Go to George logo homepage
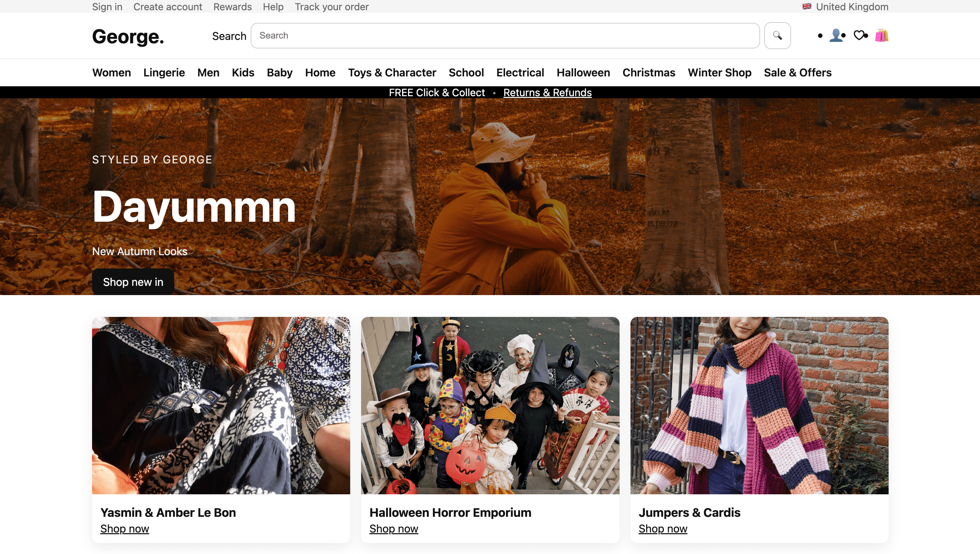Viewport: 980px width, 554px height. [x=128, y=37]
